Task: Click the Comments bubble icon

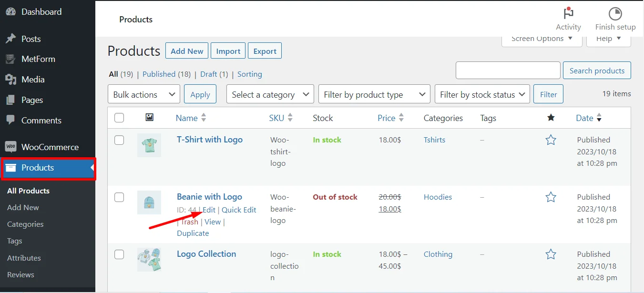Action: tap(10, 121)
